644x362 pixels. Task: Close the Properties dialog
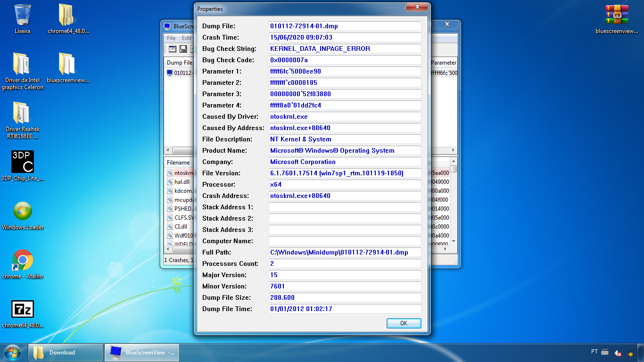pyautogui.click(x=417, y=7)
